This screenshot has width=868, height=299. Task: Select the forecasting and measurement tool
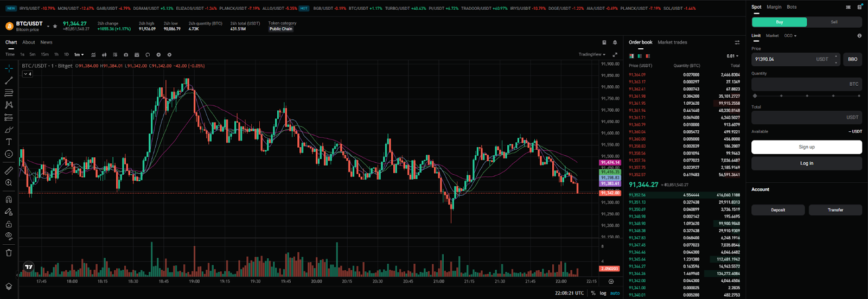(9, 117)
